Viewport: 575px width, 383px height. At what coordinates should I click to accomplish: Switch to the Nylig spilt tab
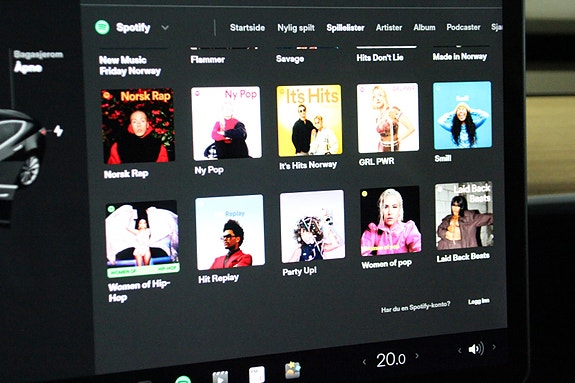click(x=296, y=28)
